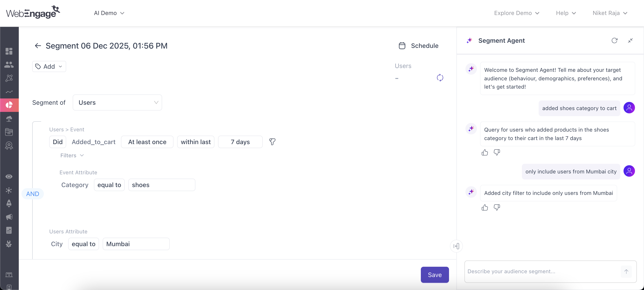Open the Dashboard icon in sidebar
The width and height of the screenshot is (644, 290).
tap(9, 51)
